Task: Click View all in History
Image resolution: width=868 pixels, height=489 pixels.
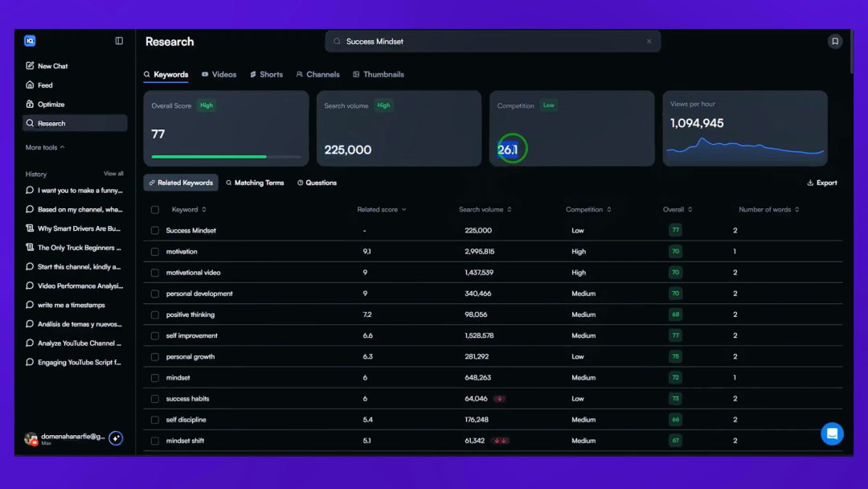Action: click(113, 174)
